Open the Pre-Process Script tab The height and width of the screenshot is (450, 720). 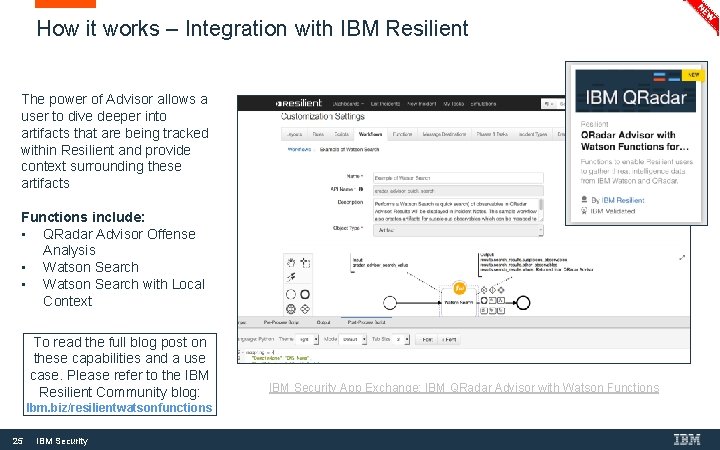click(x=281, y=322)
